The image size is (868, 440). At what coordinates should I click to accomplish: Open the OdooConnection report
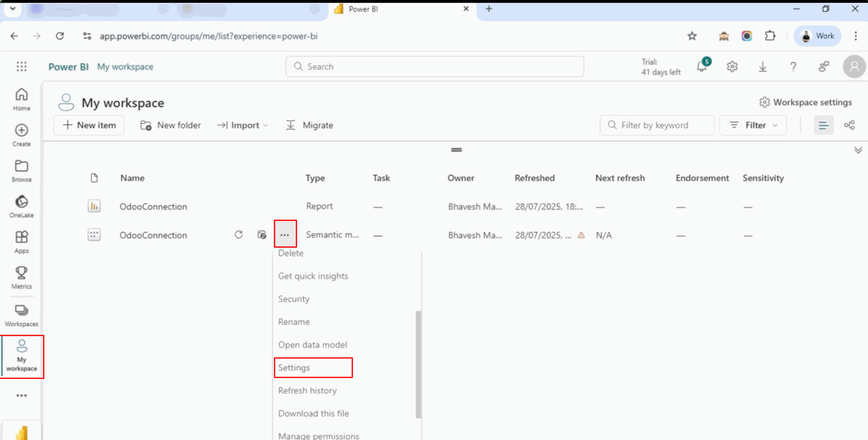pyautogui.click(x=153, y=207)
